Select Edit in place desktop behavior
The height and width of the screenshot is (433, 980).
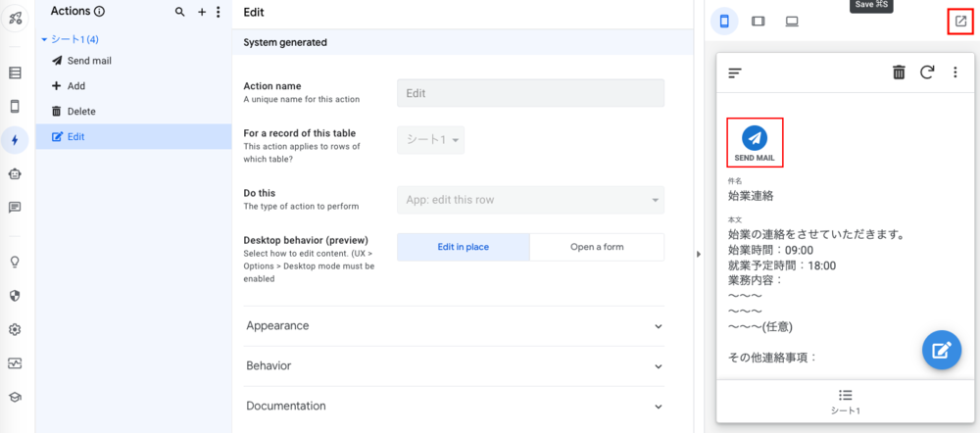coord(463,247)
